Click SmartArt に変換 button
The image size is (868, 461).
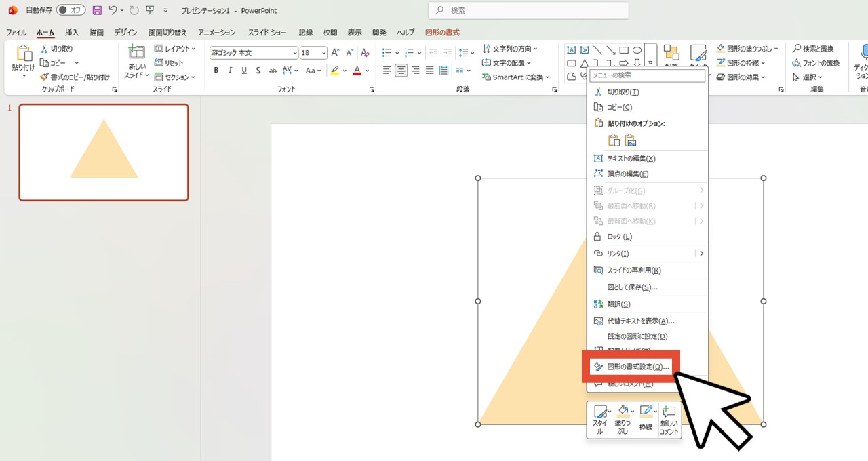click(x=517, y=77)
